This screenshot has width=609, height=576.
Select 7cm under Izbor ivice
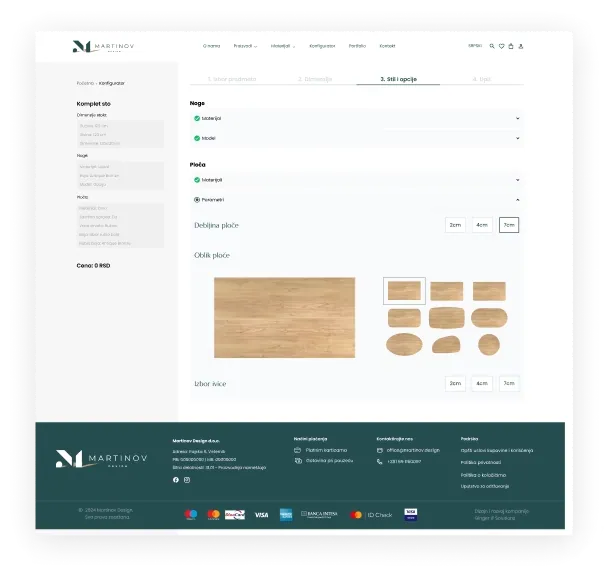(x=509, y=383)
